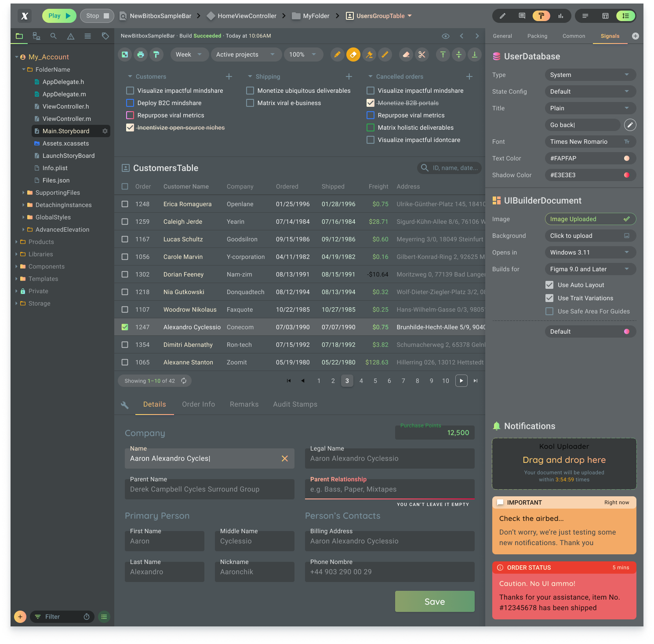Select the ruler measure tool

(385, 55)
